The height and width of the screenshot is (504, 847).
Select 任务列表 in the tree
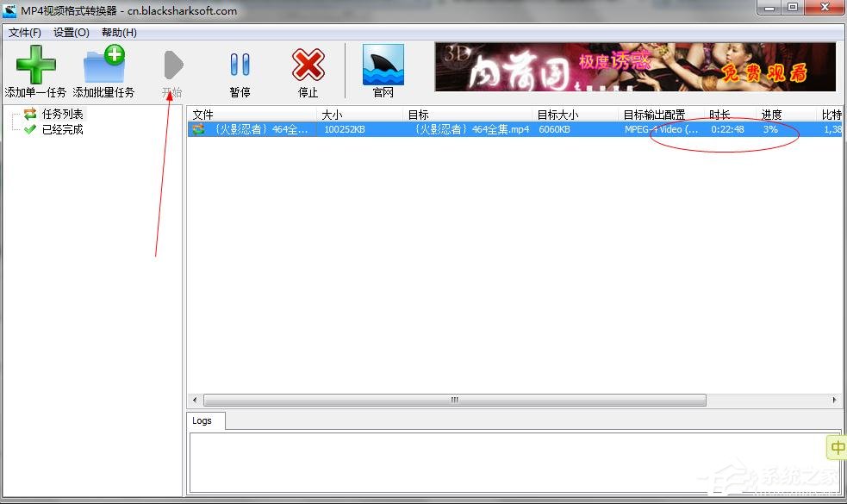63,114
